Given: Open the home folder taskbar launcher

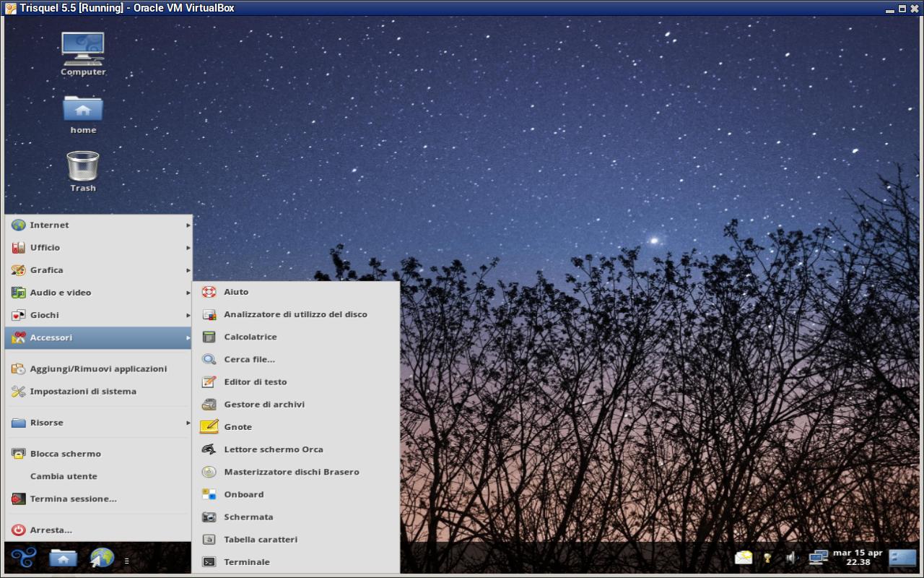Looking at the screenshot, I should click(64, 558).
